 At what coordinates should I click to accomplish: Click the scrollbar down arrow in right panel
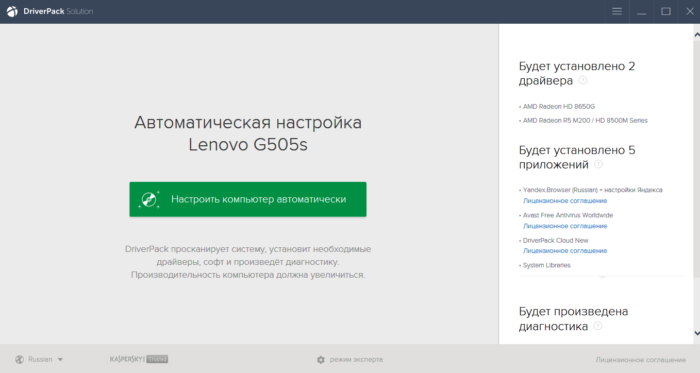pos(696,333)
